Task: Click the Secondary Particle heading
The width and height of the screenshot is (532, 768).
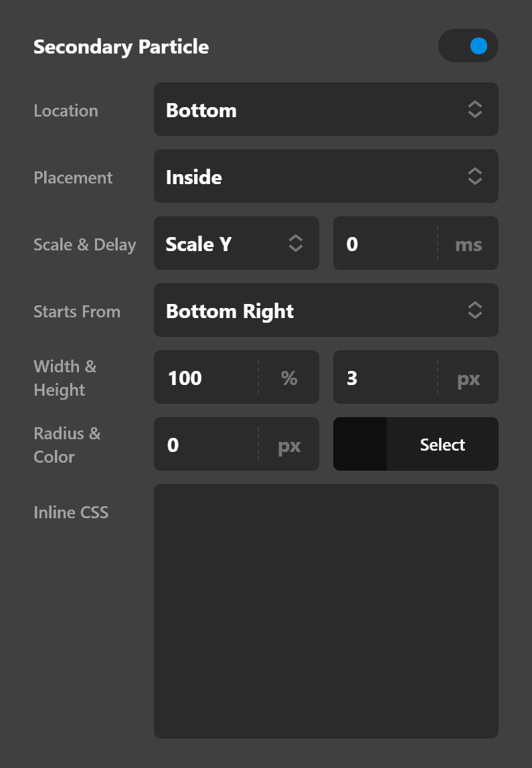Action: coord(121,47)
